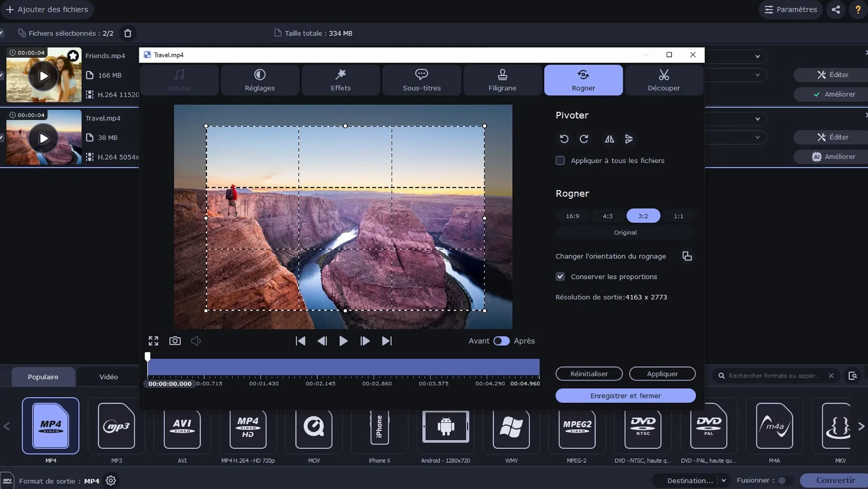Select the 3:2 crop ratio

pos(643,216)
